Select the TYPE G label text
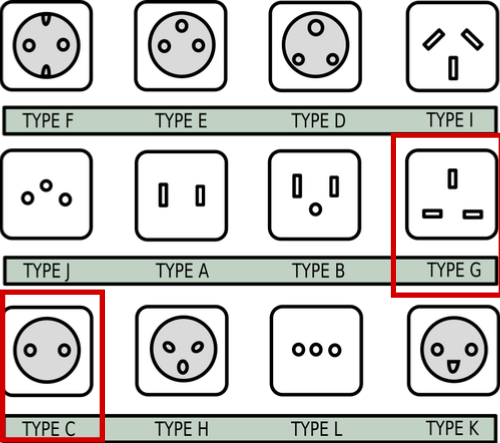 pyautogui.click(x=454, y=270)
